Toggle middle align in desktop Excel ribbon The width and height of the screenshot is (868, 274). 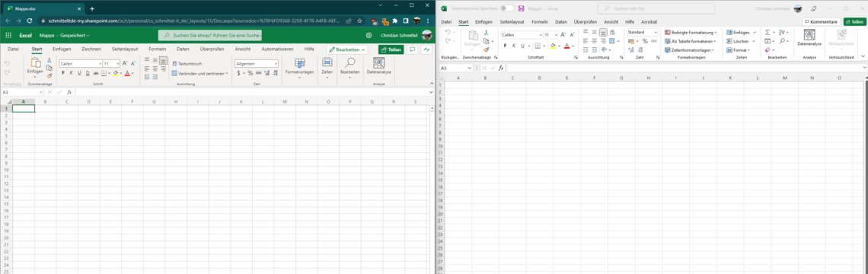[595, 32]
